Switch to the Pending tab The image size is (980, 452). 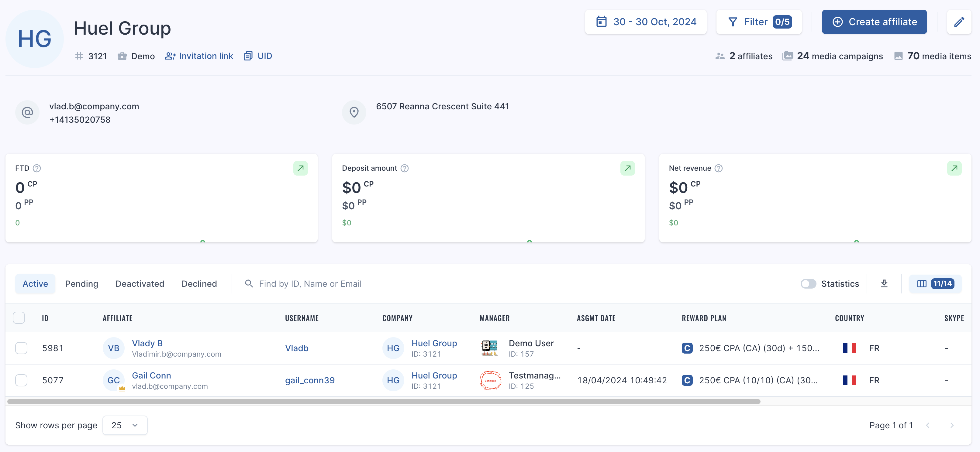(82, 284)
